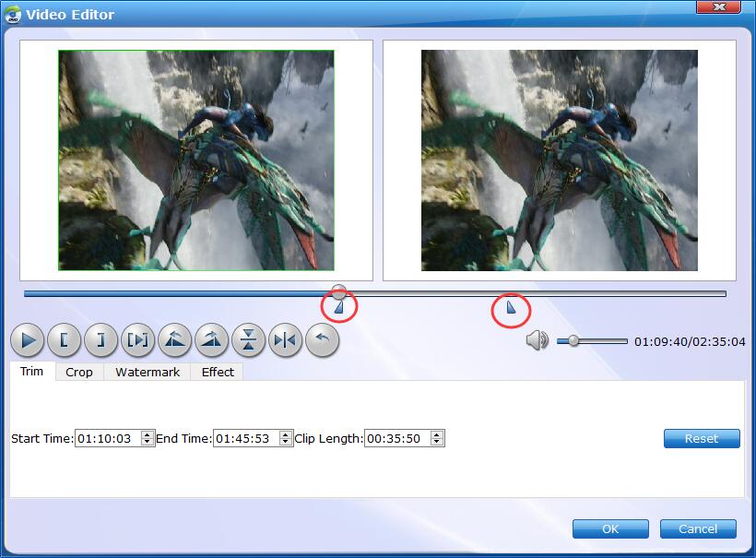
Task: Click the 01:09:40/02:35:04 time readout
Action: [x=690, y=342]
